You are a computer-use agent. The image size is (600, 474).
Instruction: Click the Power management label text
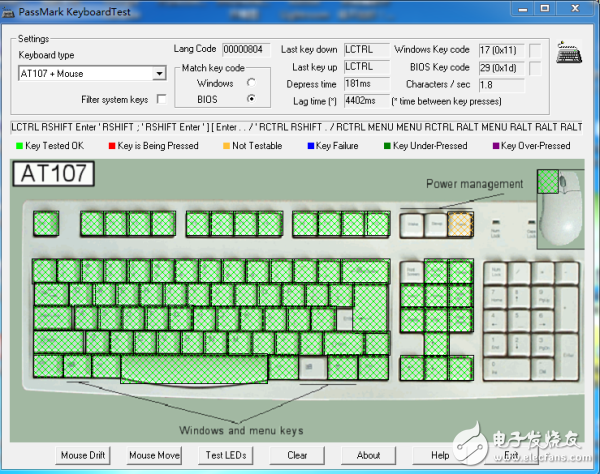point(474,184)
